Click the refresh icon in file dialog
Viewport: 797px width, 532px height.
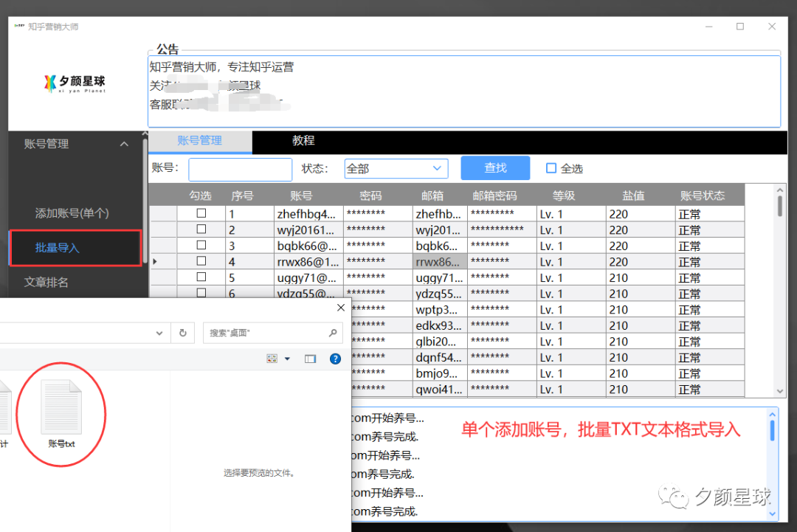pyautogui.click(x=183, y=333)
